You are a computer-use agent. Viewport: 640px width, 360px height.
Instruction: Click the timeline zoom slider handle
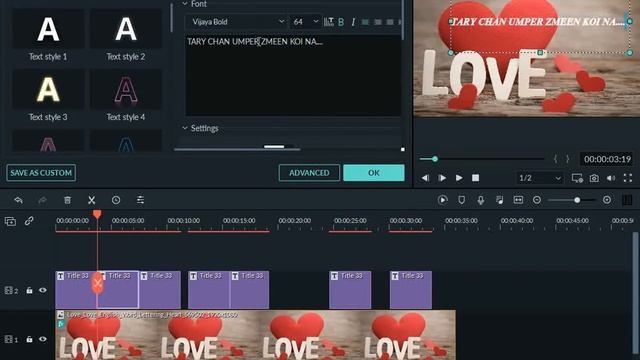[577, 200]
